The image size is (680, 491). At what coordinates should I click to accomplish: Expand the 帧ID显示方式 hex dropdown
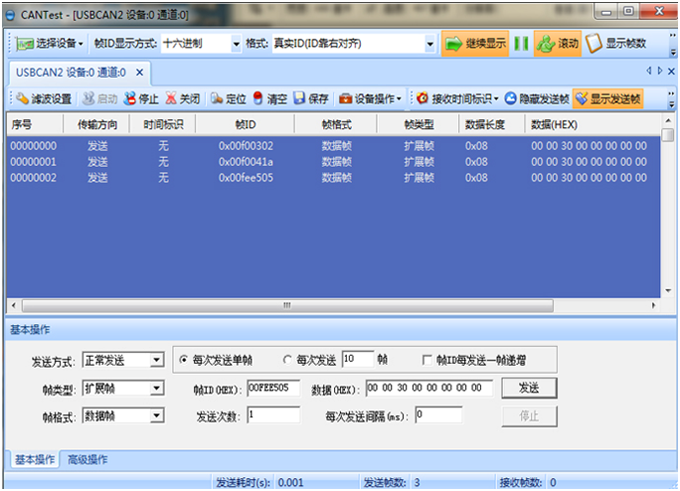[x=236, y=44]
